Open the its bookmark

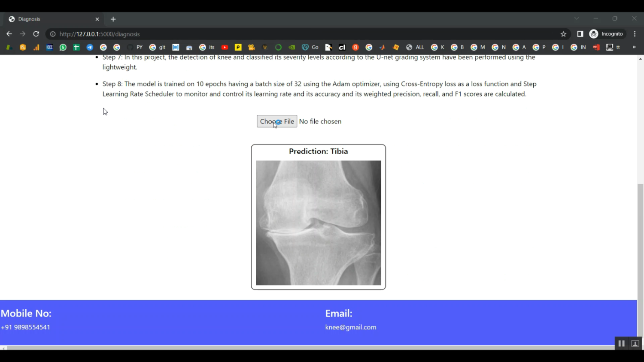[207, 47]
